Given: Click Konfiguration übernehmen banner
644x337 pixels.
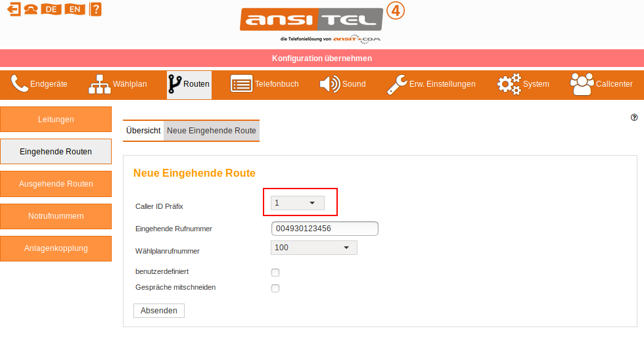Looking at the screenshot, I should click(x=322, y=58).
